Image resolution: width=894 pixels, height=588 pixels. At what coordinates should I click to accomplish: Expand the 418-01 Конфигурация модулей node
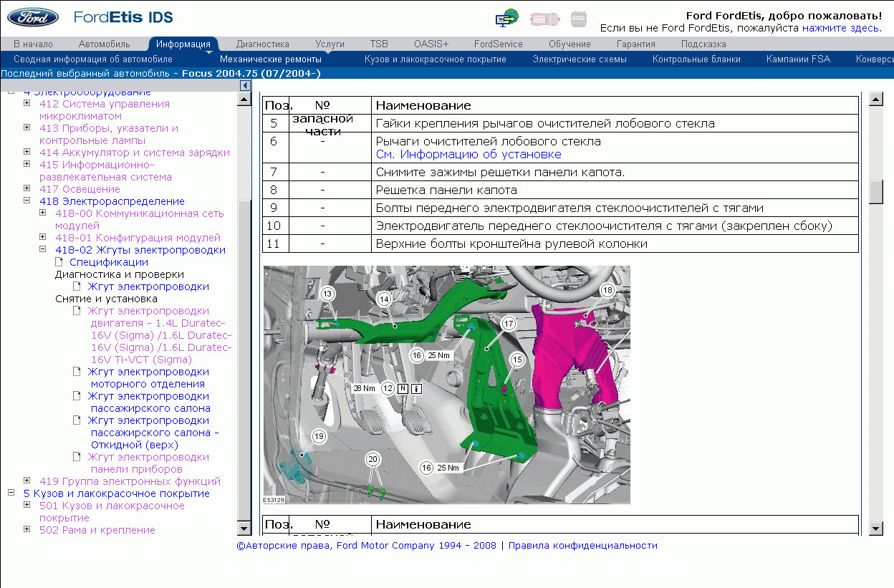click(x=42, y=237)
